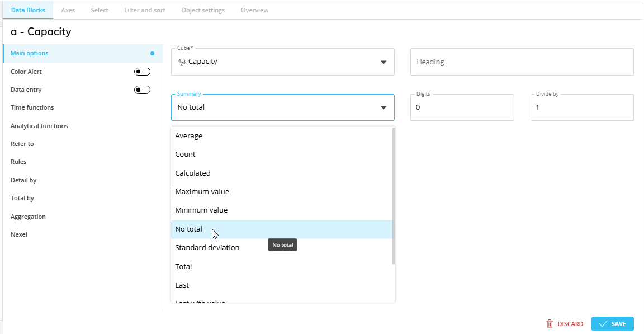
Task: Switch to the Axes tab
Action: pos(68,10)
